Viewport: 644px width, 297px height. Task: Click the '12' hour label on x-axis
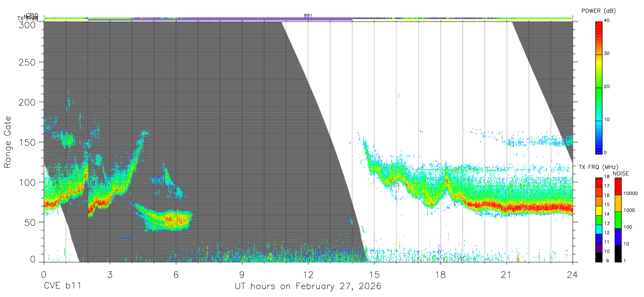point(308,274)
